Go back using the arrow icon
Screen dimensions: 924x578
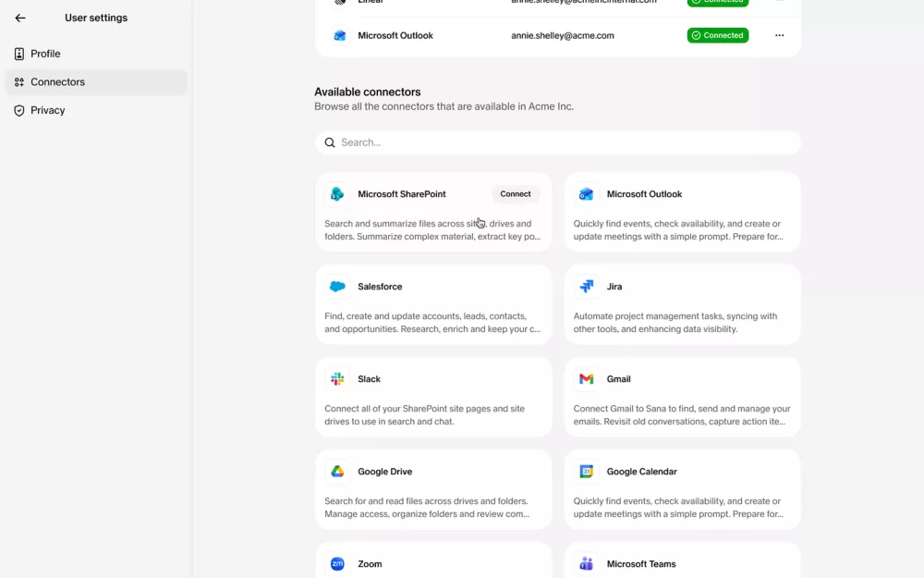[20, 18]
